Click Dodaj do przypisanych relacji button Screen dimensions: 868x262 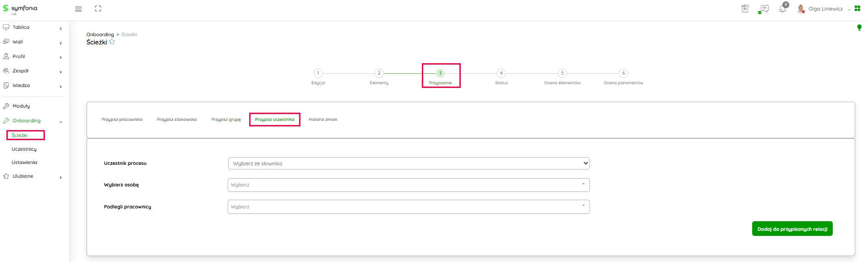tap(792, 229)
